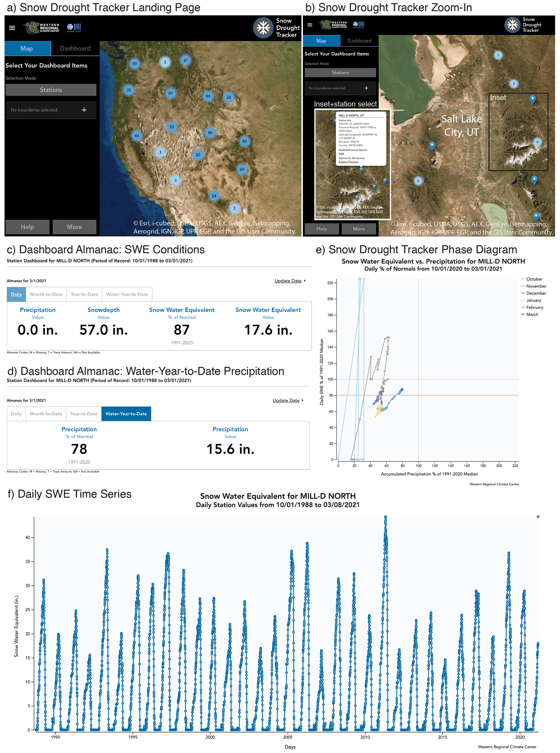Click December color swatch in legend
This screenshot has width=560, height=753.
[x=523, y=293]
